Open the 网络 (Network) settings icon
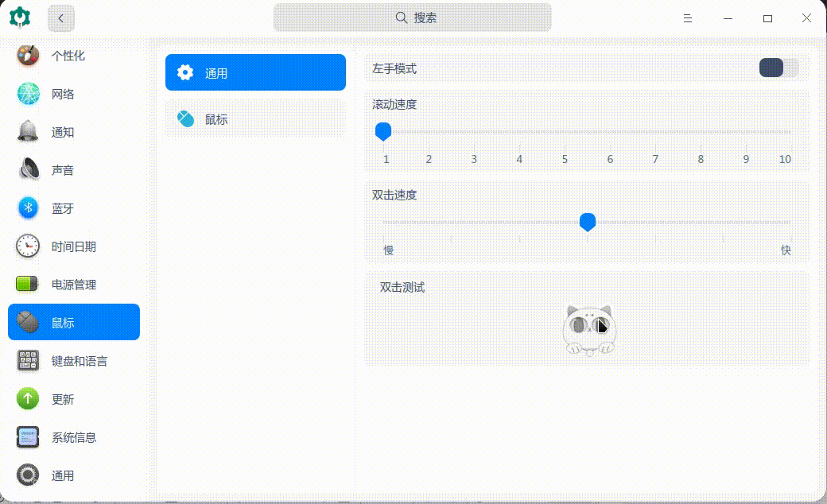This screenshot has width=827, height=504. click(x=27, y=93)
